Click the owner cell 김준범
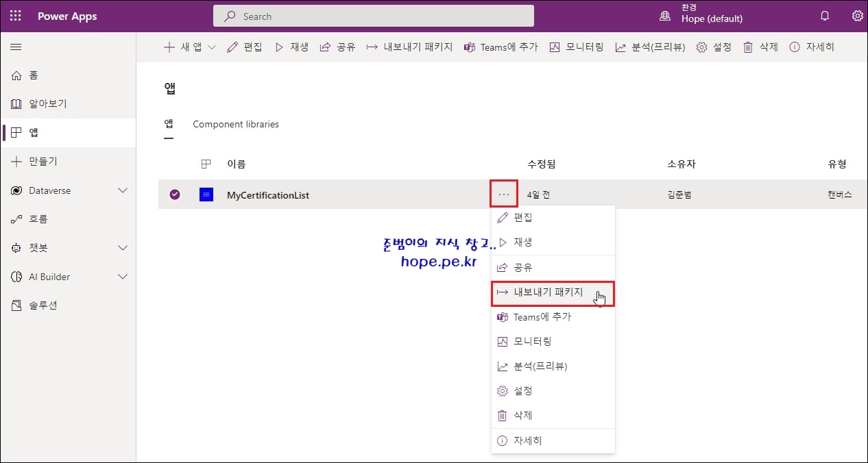 pos(679,195)
